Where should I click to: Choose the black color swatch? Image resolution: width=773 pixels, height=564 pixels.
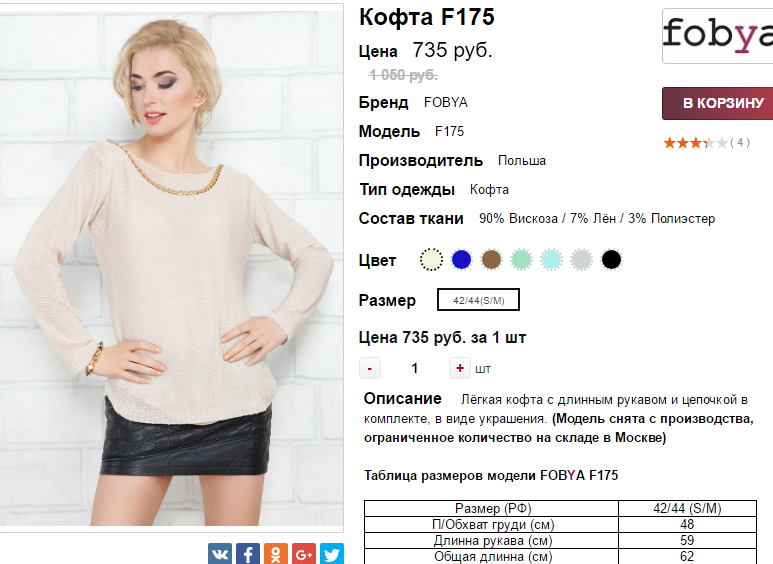tap(611, 259)
